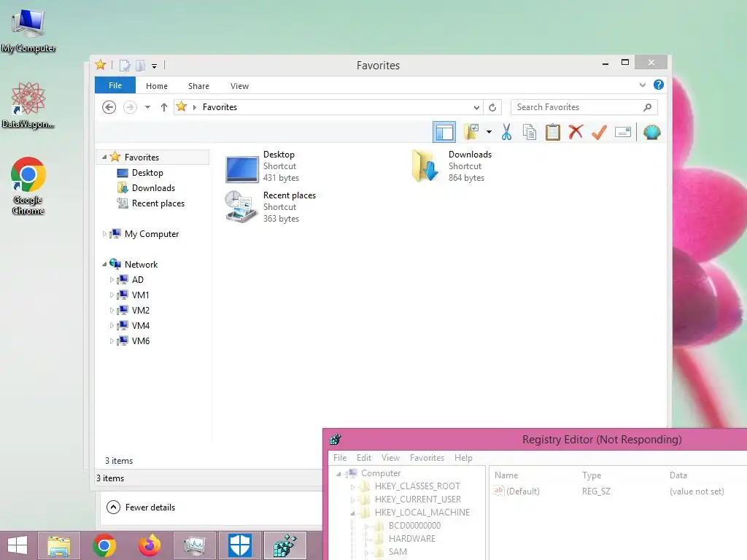The height and width of the screenshot is (560, 747).
Task: Select the (Default) registry value
Action: click(x=522, y=491)
